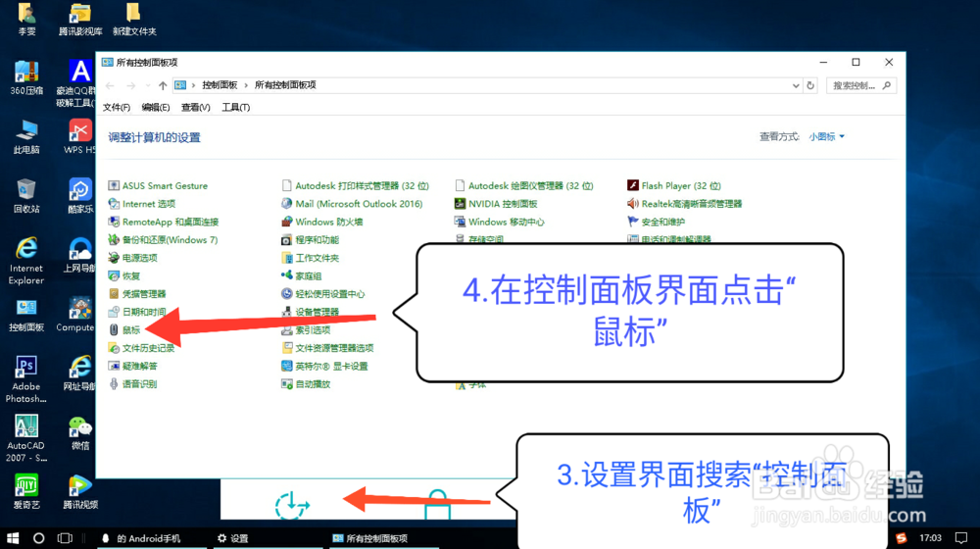Open 备份和还原(Windows 7)

(163, 240)
